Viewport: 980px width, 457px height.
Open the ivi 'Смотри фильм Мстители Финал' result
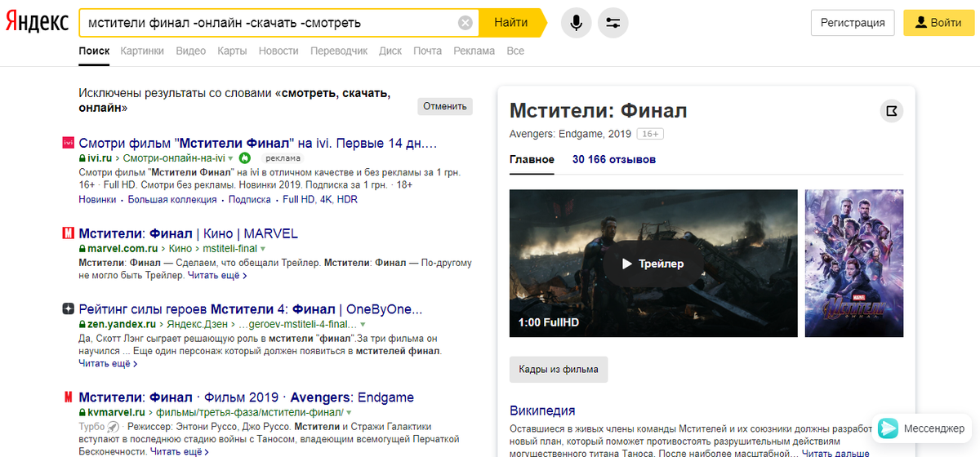[258, 143]
